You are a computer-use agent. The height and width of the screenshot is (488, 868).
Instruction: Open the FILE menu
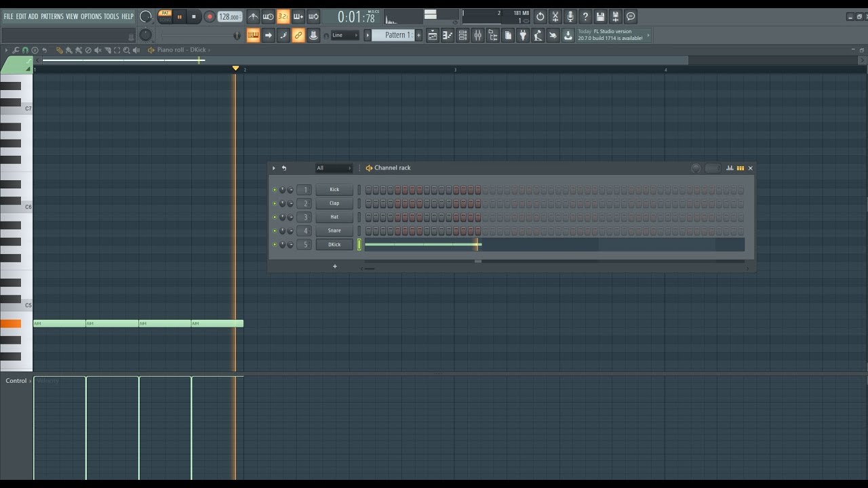pos(8,16)
